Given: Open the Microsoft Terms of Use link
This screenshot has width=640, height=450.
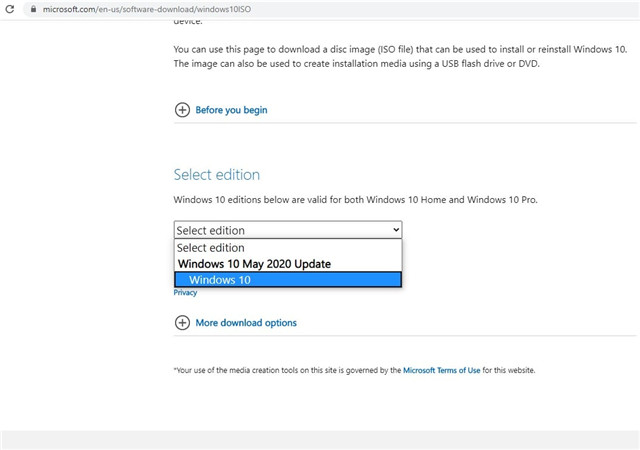Looking at the screenshot, I should [x=442, y=370].
